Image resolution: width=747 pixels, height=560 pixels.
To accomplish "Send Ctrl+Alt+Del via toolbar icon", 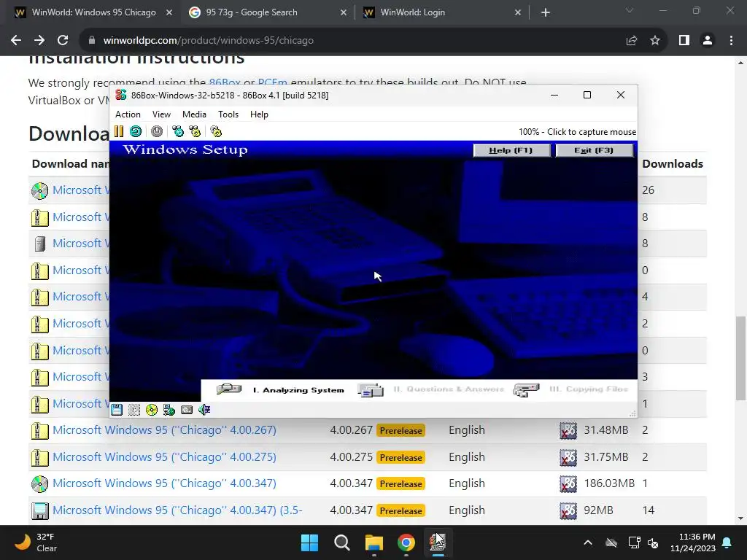I will click(x=178, y=131).
